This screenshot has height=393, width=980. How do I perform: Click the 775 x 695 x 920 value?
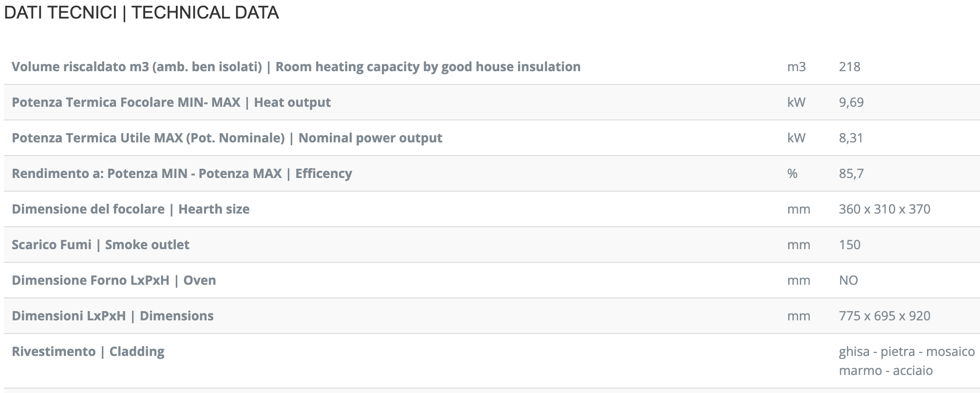click(885, 316)
